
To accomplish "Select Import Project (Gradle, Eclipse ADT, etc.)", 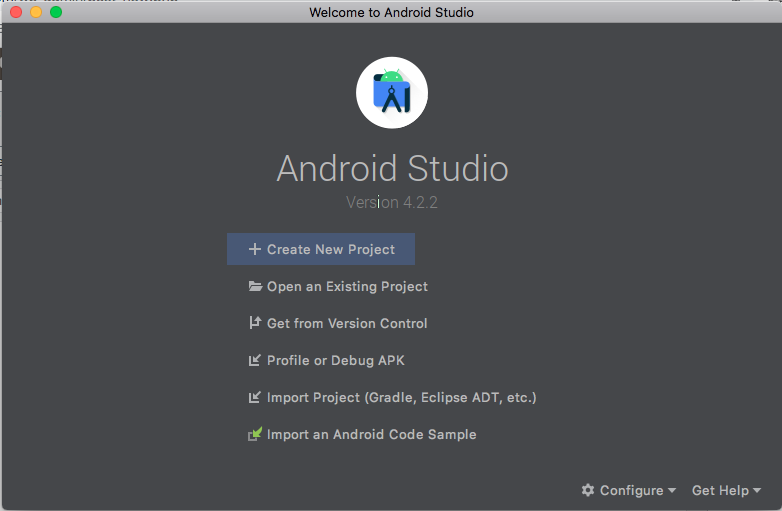I will point(392,397).
